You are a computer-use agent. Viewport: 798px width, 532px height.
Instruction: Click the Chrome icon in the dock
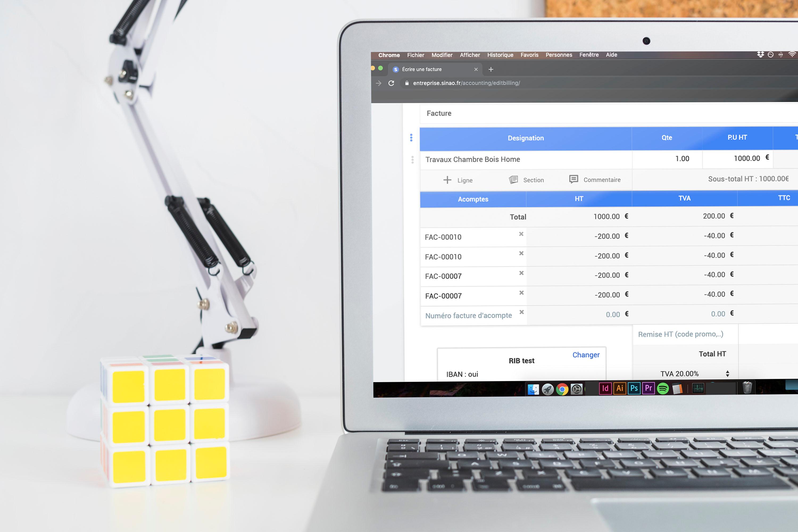[x=562, y=389]
